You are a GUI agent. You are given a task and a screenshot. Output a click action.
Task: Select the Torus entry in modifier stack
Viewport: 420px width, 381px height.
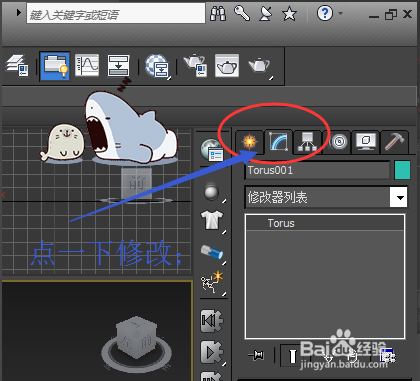tap(325, 223)
